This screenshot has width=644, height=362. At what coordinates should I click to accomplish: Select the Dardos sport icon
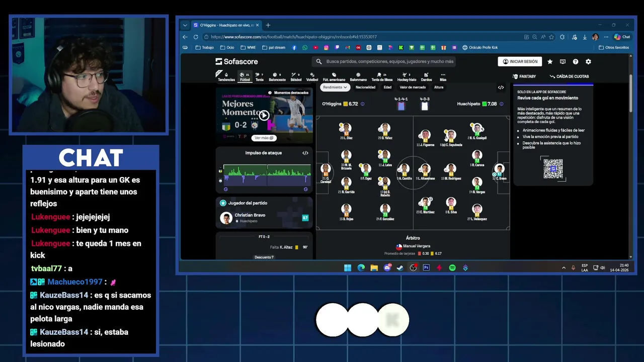pos(426,77)
